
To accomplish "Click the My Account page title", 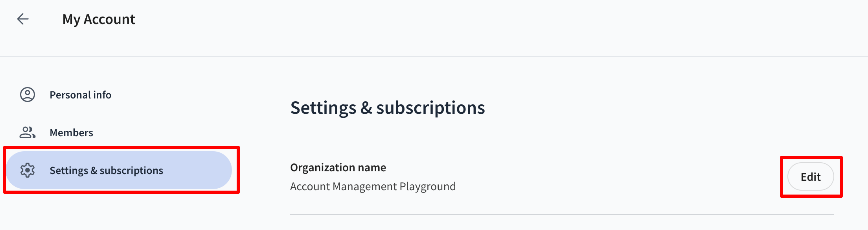I will (99, 19).
